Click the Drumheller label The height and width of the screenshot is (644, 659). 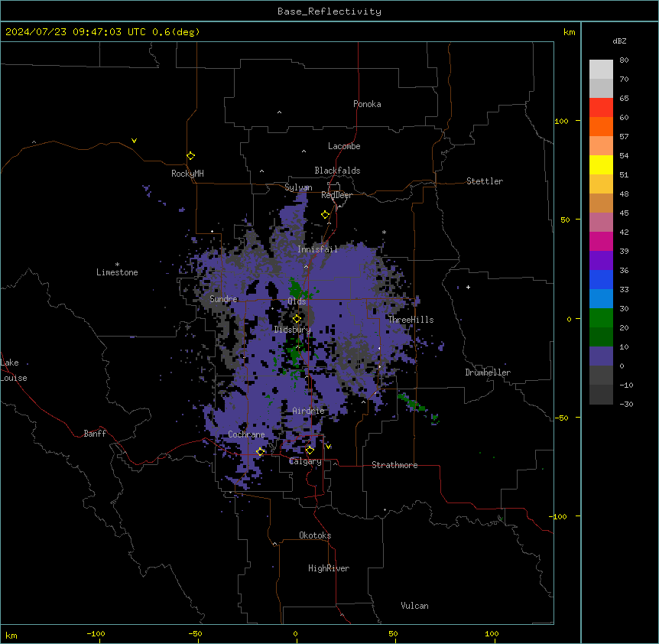click(x=488, y=372)
